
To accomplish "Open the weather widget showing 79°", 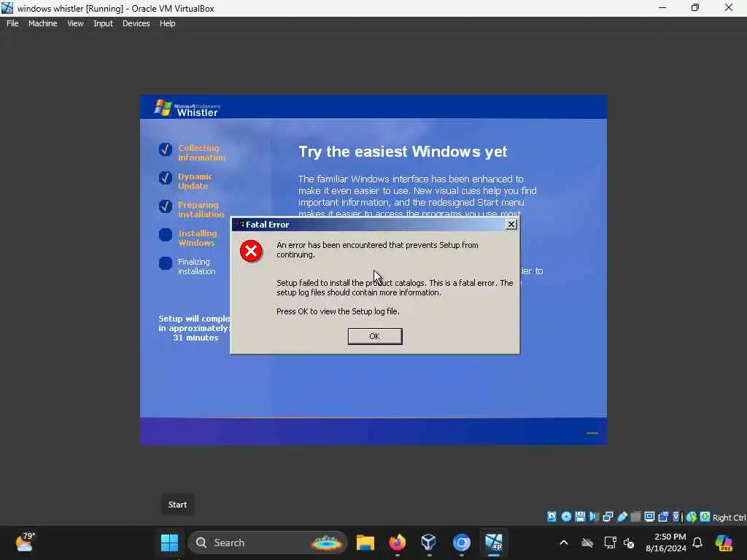I will click(25, 542).
